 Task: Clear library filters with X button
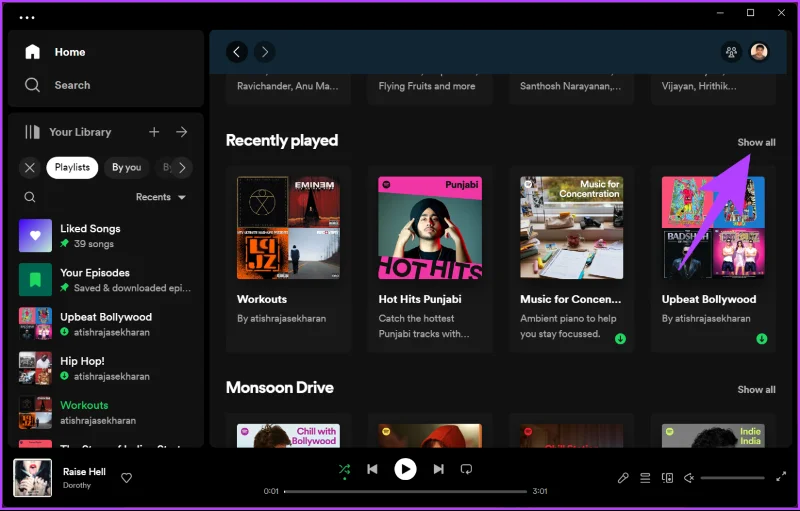click(x=30, y=167)
